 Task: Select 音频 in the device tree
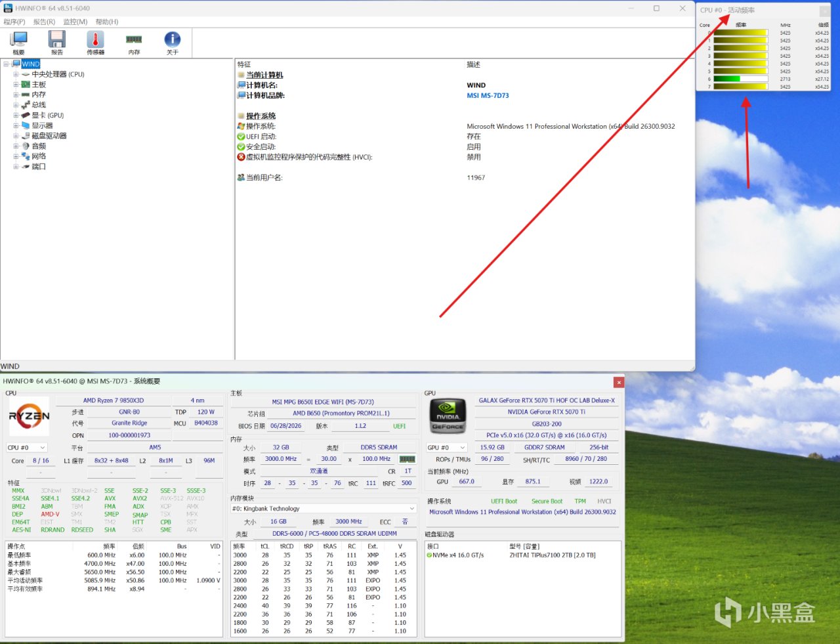pos(39,146)
